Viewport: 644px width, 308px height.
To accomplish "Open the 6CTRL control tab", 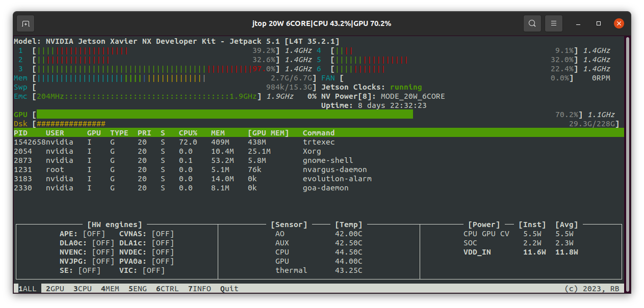I will tap(167, 289).
